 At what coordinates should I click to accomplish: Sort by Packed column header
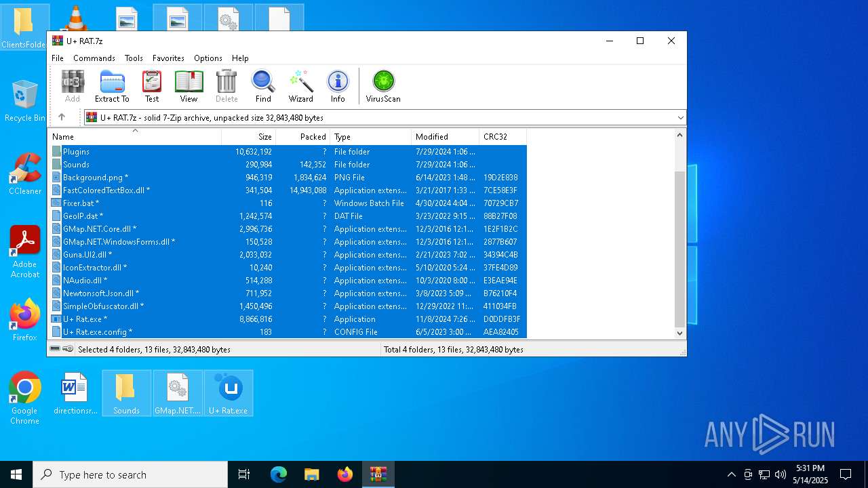click(x=303, y=136)
